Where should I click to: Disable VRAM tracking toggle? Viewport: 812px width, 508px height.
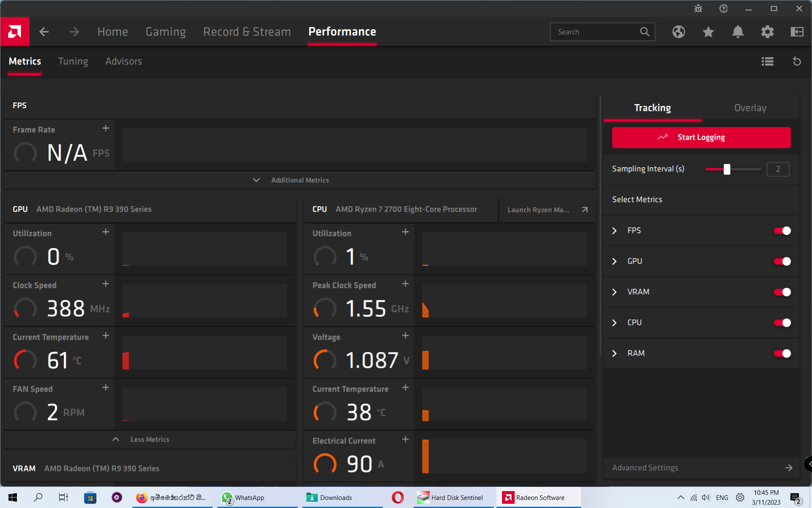(x=782, y=292)
